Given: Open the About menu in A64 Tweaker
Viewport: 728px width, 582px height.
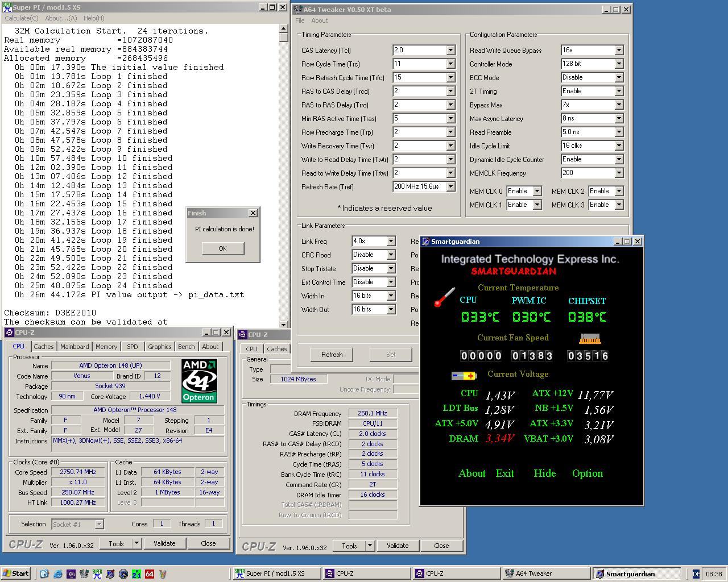Looking at the screenshot, I should pos(319,20).
